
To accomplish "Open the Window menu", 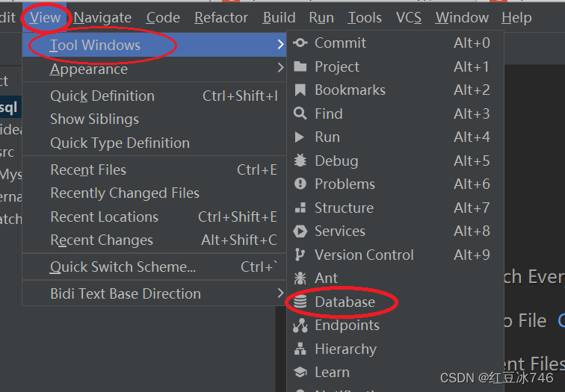I will click(462, 18).
